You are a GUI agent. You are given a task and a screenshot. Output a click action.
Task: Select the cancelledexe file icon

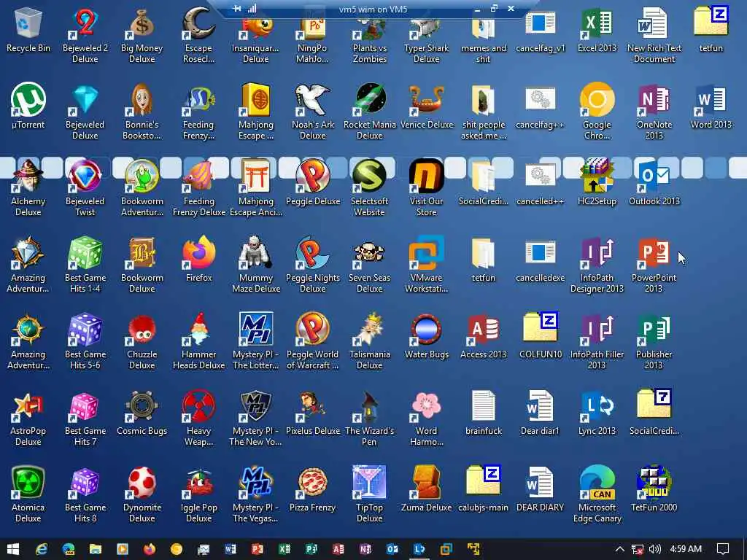pyautogui.click(x=541, y=260)
